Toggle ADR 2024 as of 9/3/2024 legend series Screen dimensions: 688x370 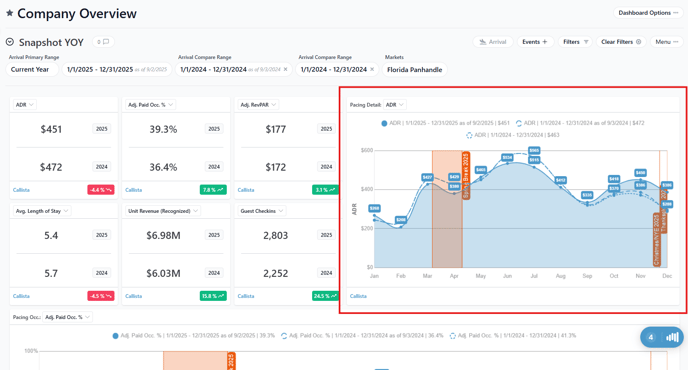(x=580, y=123)
